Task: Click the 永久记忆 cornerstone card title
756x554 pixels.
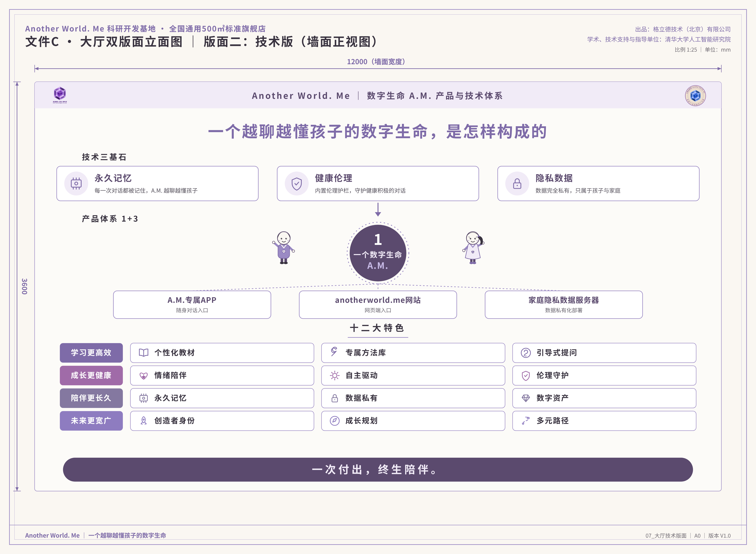Action: pos(113,178)
